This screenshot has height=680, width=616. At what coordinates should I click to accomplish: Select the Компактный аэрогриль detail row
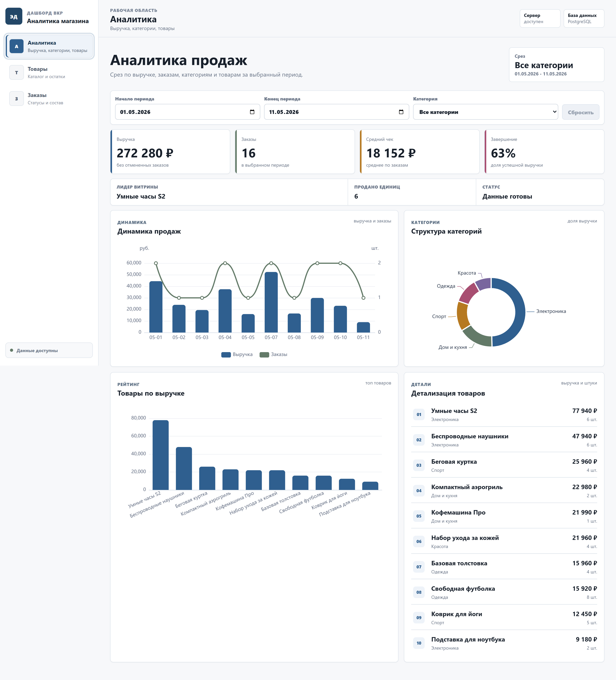tap(504, 491)
